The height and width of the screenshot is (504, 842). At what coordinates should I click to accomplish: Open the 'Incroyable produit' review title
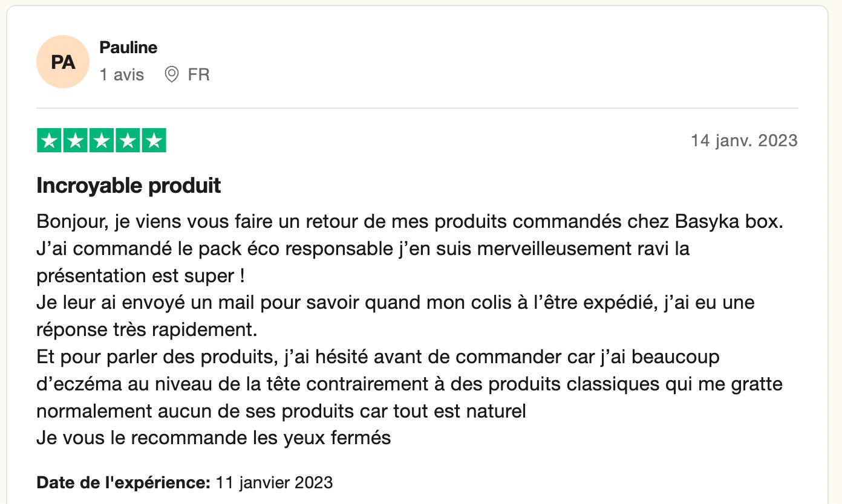coord(129,186)
